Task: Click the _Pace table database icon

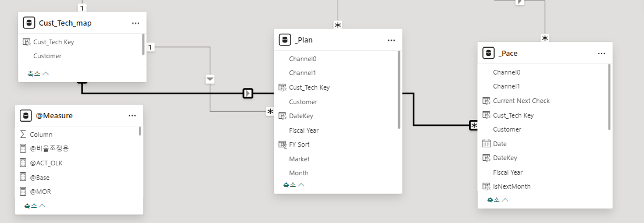Action: pos(488,53)
